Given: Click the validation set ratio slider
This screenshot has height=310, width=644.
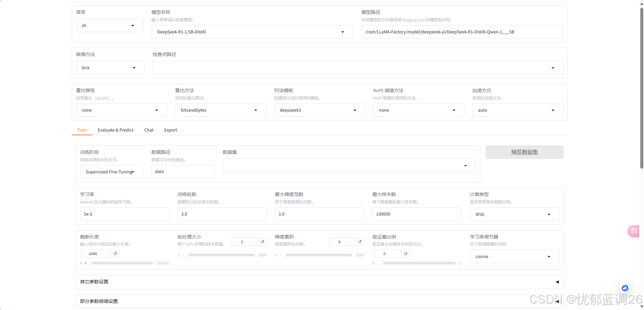Looking at the screenshot, I should coord(416,263).
